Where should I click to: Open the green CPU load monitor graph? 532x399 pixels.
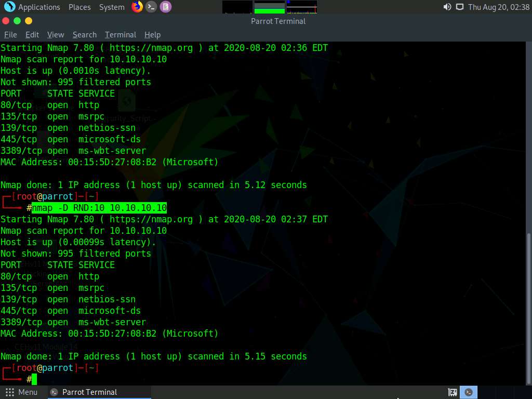click(270, 7)
